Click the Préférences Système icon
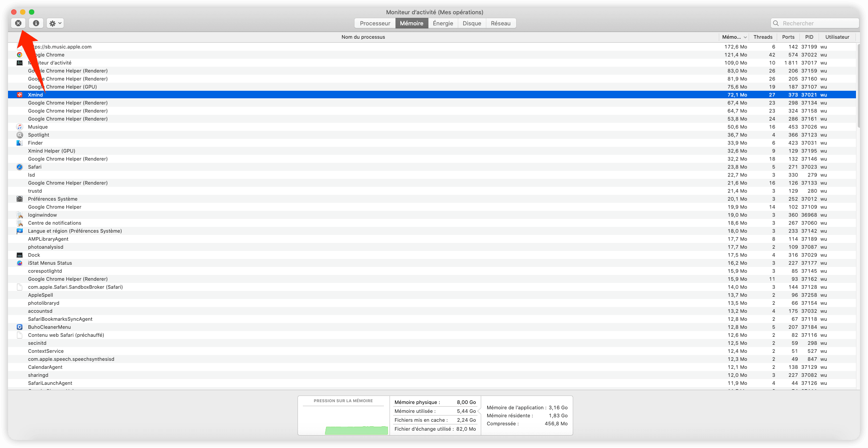The height and width of the screenshot is (448, 868). (20, 199)
